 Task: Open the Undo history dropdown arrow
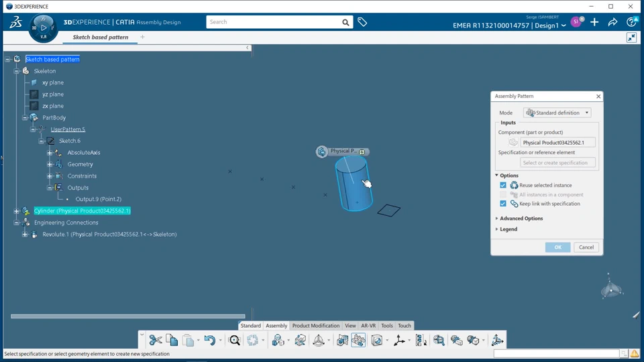coord(220,341)
